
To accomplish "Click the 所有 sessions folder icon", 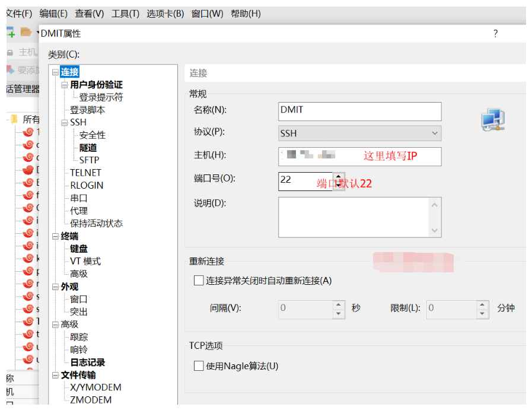I will point(14,119).
